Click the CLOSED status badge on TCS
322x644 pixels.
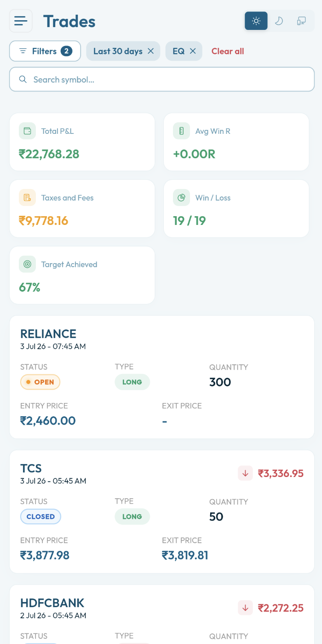(40, 517)
